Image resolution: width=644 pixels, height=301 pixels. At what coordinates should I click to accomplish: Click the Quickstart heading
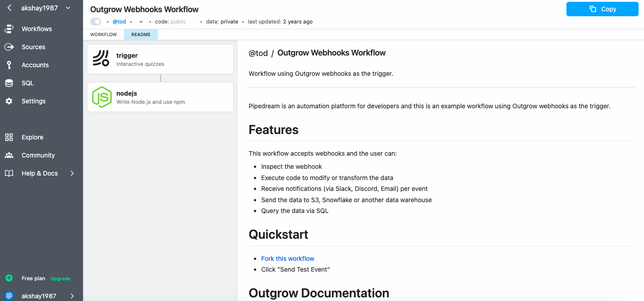pos(278,235)
